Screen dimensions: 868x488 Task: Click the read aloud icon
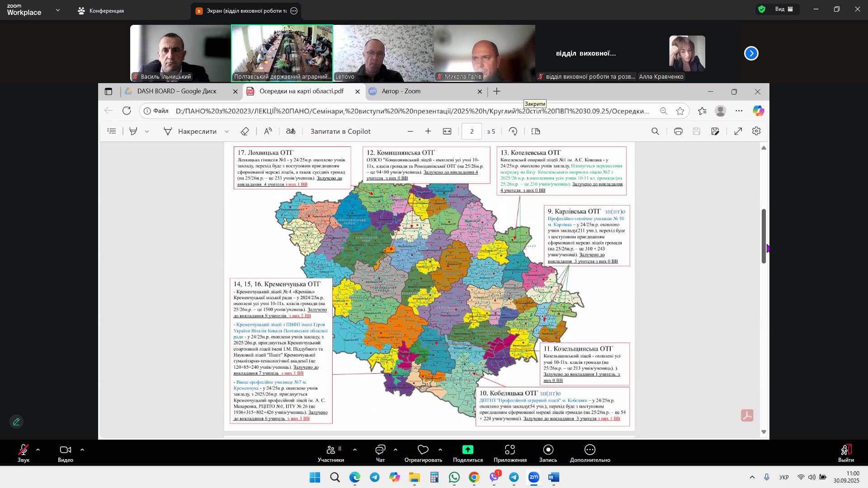pos(268,131)
